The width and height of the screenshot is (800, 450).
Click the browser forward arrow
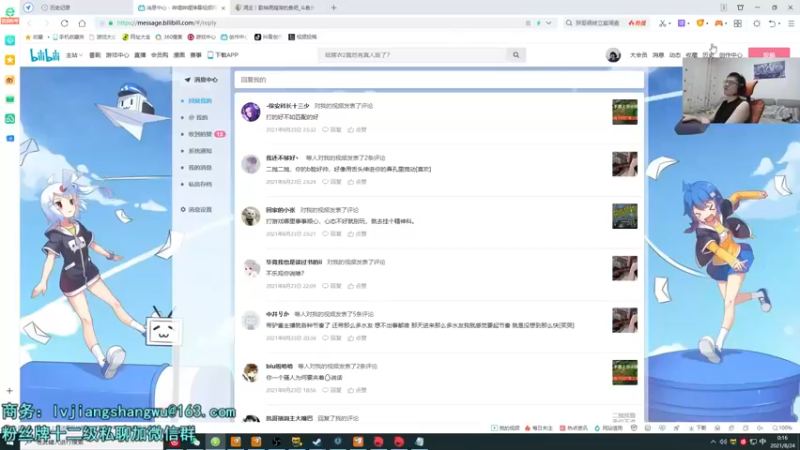click(x=46, y=23)
